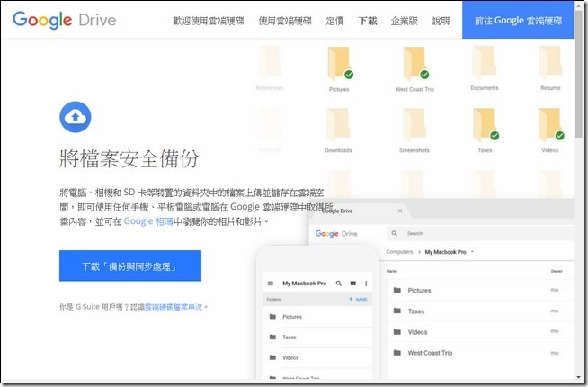The height and width of the screenshot is (387, 588).
Task: Expand My Macbook Pro breadcrumb dropdown arrow
Action: coord(472,252)
